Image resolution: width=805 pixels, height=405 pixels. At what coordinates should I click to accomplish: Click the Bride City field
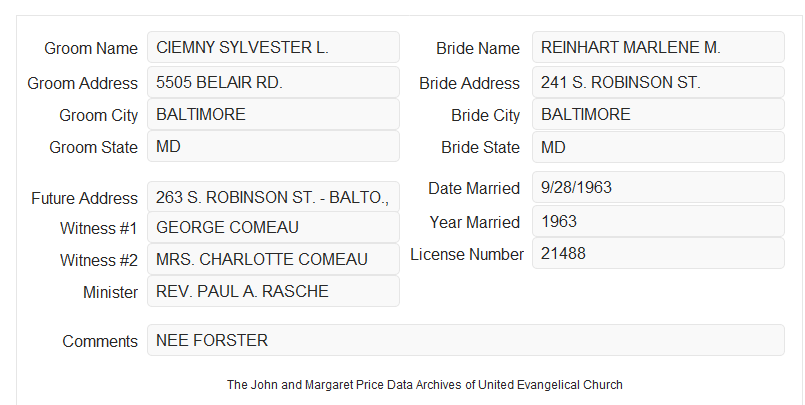point(658,114)
